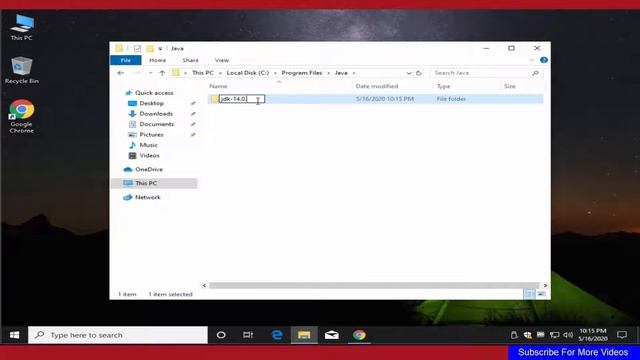Open the Recycle Bin desktop icon
This screenshot has height=360, width=640.
click(x=22, y=70)
